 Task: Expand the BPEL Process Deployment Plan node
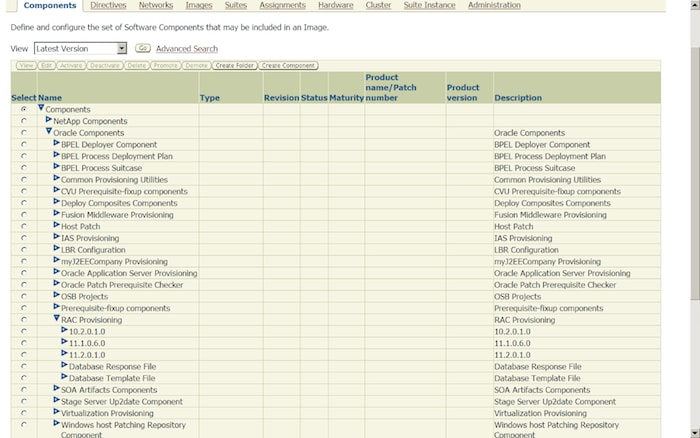pos(56,154)
